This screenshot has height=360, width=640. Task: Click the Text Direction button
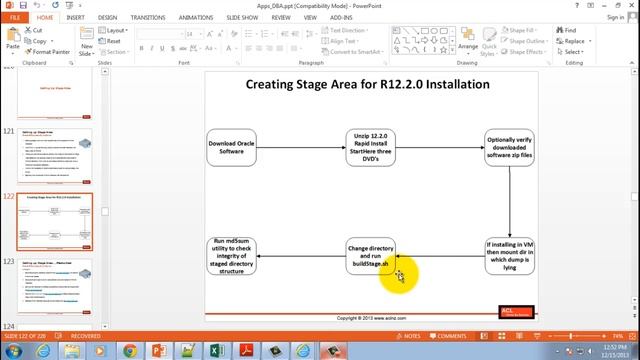pyautogui.click(x=345, y=30)
